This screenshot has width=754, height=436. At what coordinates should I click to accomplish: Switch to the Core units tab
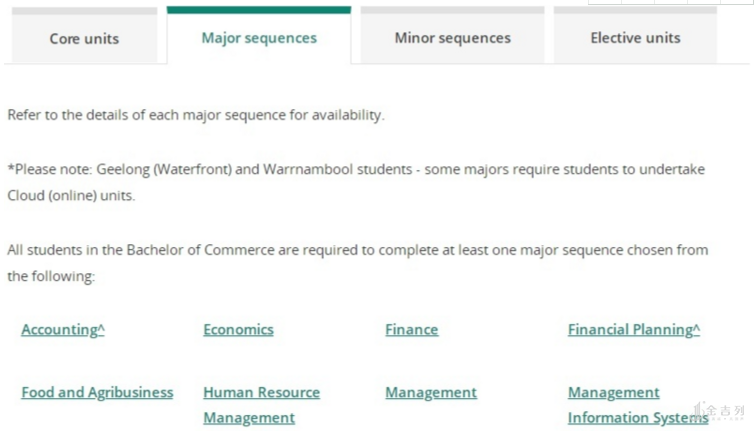coord(84,39)
